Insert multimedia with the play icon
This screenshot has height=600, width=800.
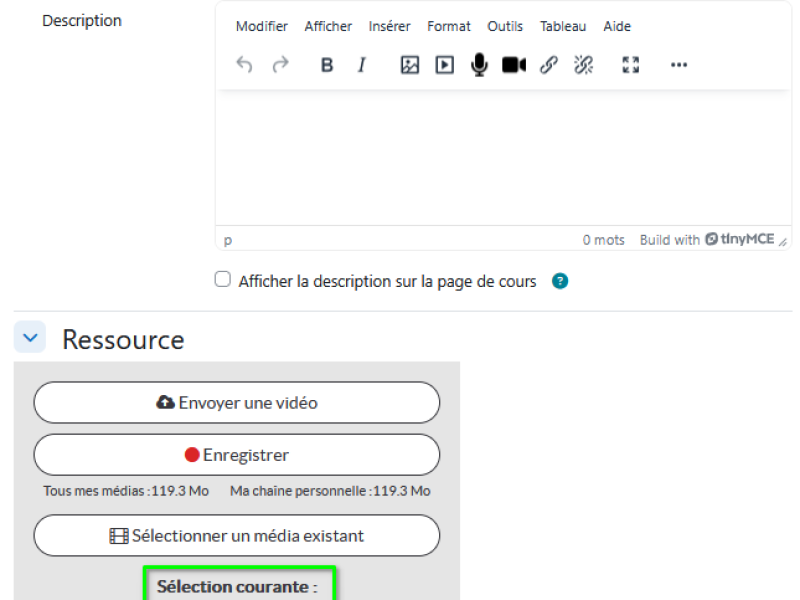point(444,65)
